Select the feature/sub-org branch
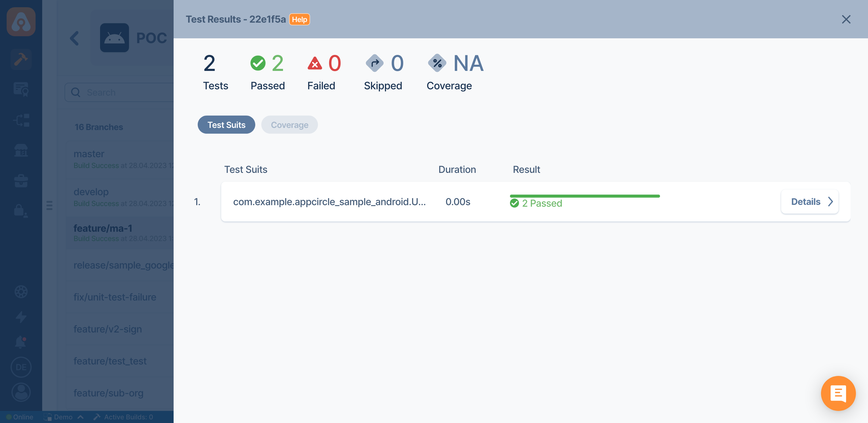Viewport: 868px width, 423px height. pos(120,393)
